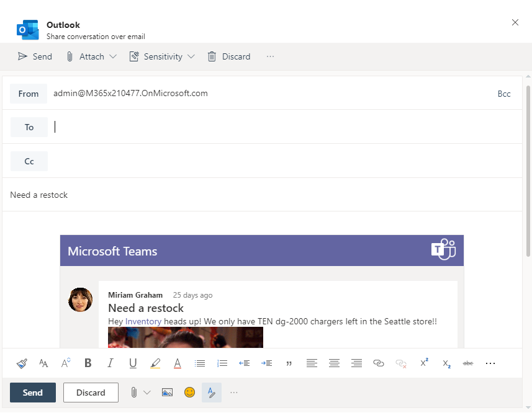This screenshot has height=413, width=532.
Task: Apply font color
Action: (177, 363)
